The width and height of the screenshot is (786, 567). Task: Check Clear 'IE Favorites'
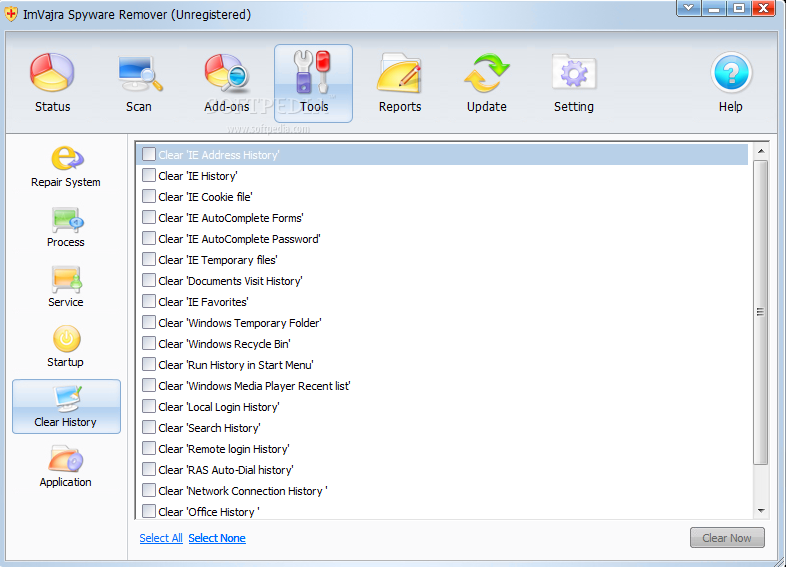(148, 301)
